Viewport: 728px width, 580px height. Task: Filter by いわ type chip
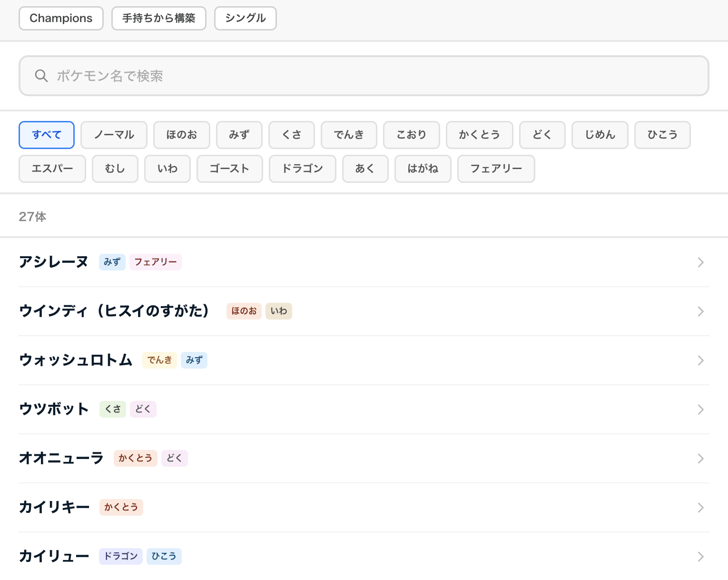167,169
